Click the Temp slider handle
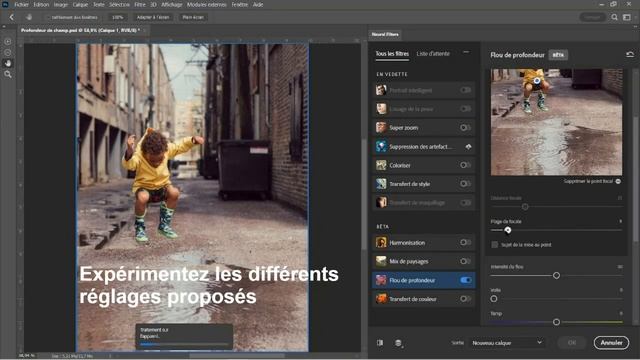This screenshot has width=640, height=360. (x=556, y=322)
